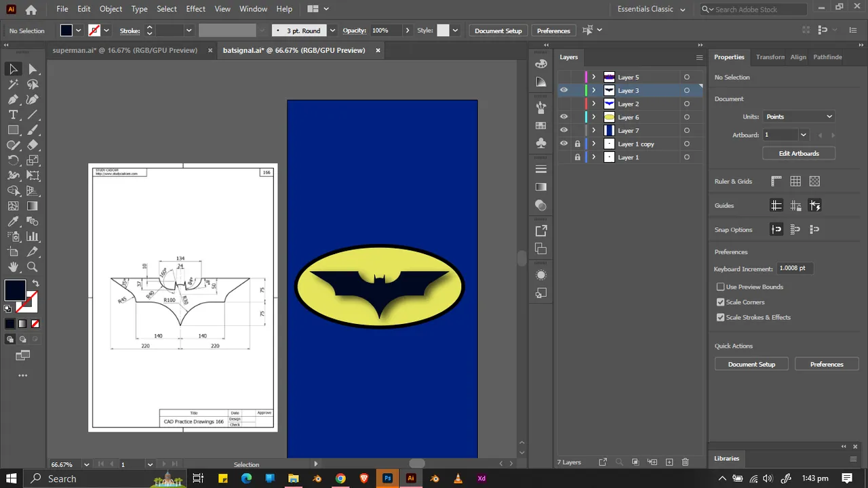Swap fill and stroke colors
The width and height of the screenshot is (868, 488).
point(36,283)
